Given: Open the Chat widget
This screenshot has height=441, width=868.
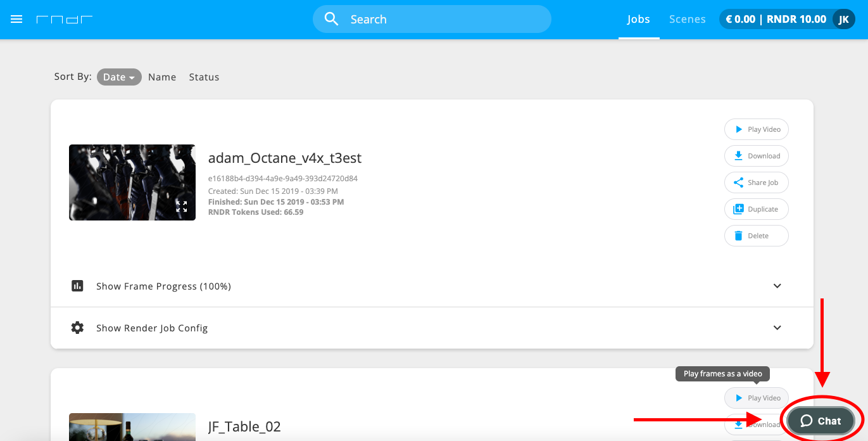Looking at the screenshot, I should tap(821, 421).
